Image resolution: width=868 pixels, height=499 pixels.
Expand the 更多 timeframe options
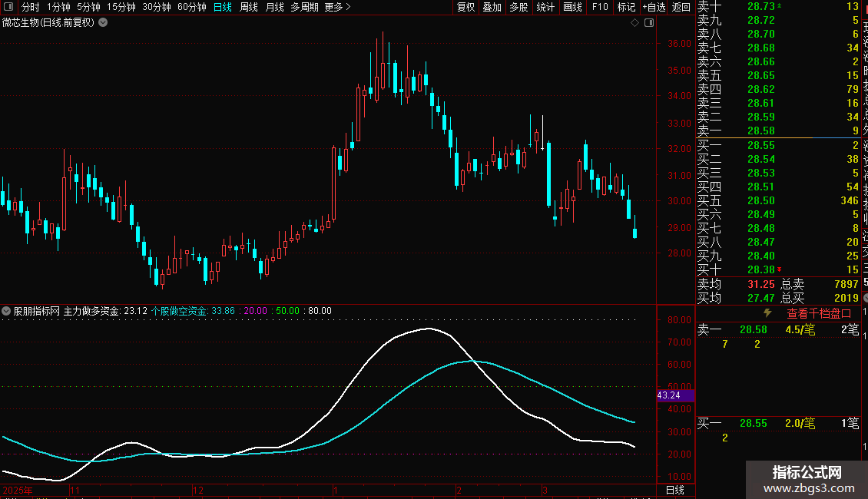click(337, 7)
